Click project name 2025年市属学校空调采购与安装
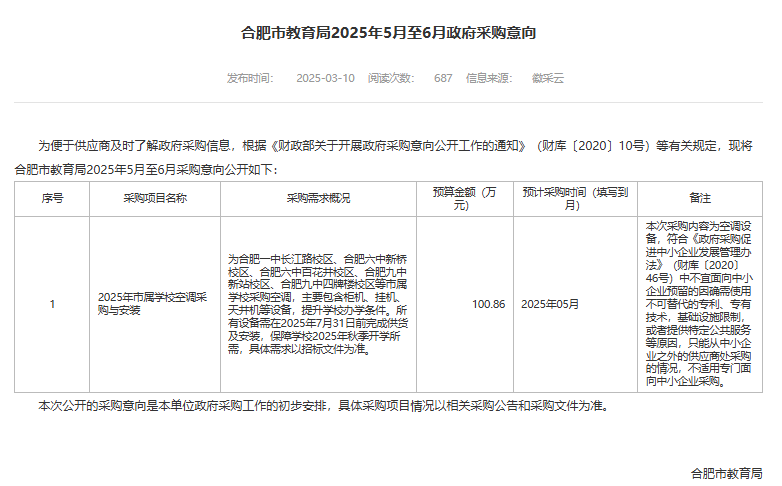This screenshot has height=486, width=782. [152, 304]
